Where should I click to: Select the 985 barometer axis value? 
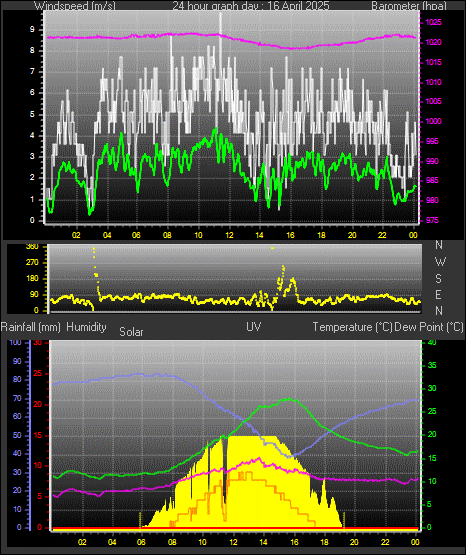[x=432, y=181]
